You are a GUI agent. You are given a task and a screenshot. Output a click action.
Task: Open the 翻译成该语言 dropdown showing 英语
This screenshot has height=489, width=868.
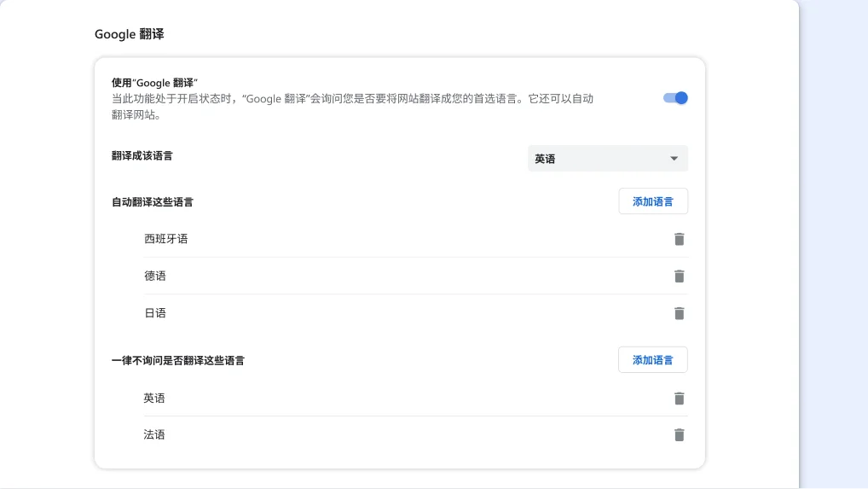pyautogui.click(x=608, y=159)
